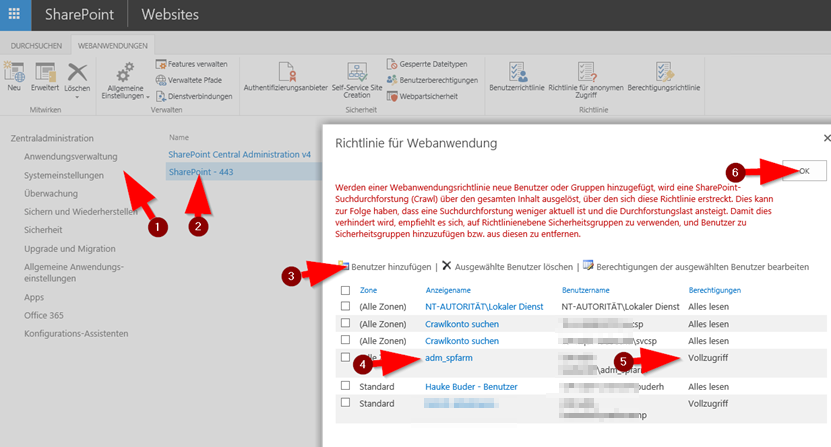This screenshot has height=447, width=831.
Task: Open Konfigurations-Assistenten in sidebar
Action: pos(76,334)
